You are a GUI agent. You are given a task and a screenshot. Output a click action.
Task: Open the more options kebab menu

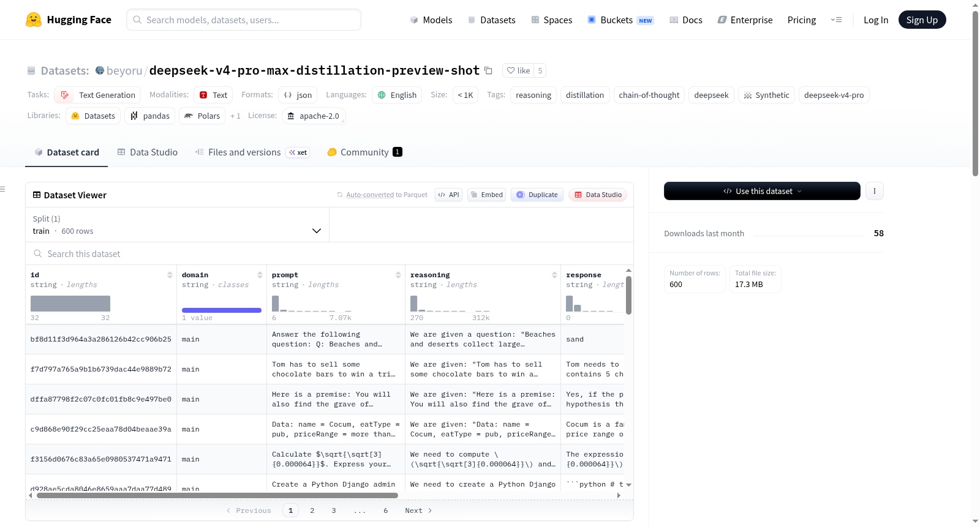tap(874, 191)
